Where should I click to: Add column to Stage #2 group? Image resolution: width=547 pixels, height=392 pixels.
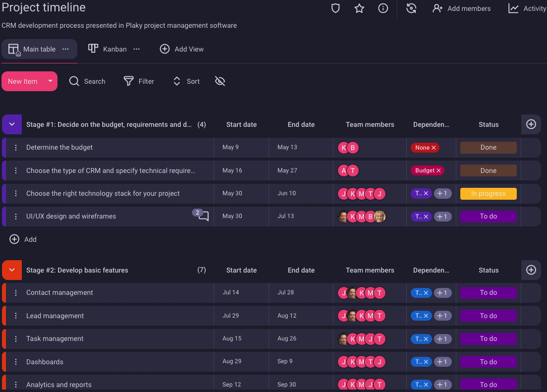tap(531, 270)
